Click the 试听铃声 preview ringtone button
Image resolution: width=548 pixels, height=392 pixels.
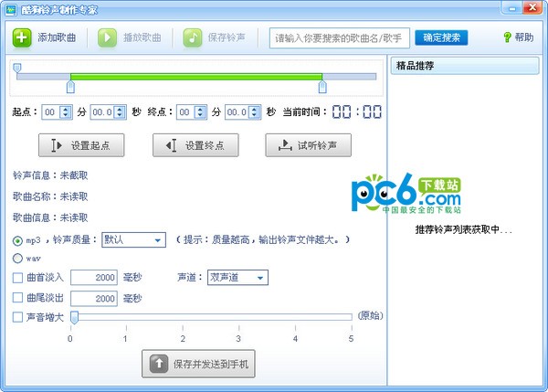309,145
